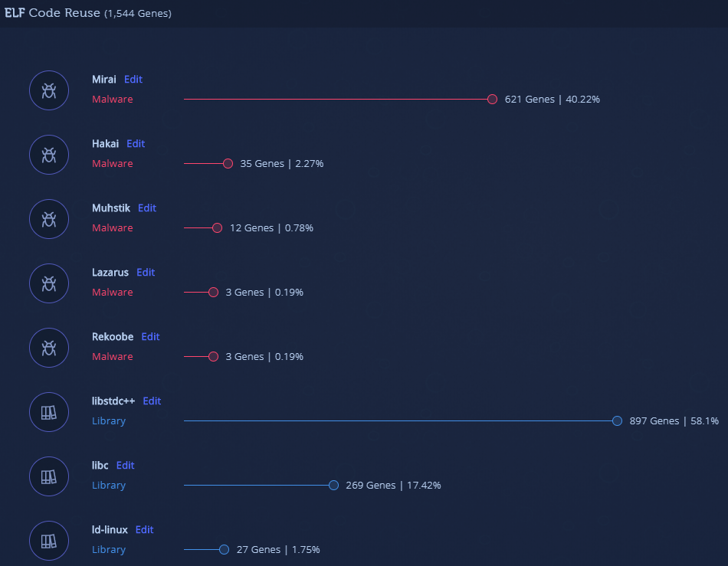This screenshot has height=566, width=728.
Task: Click the Malware label under Rekoobe
Action: coord(112,356)
